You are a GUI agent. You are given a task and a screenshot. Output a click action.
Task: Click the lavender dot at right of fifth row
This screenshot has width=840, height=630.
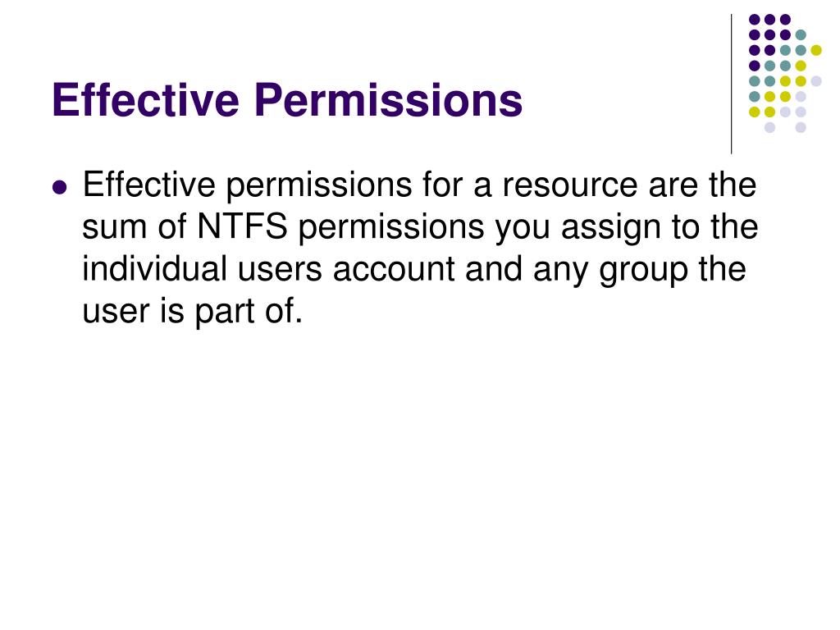coord(816,81)
